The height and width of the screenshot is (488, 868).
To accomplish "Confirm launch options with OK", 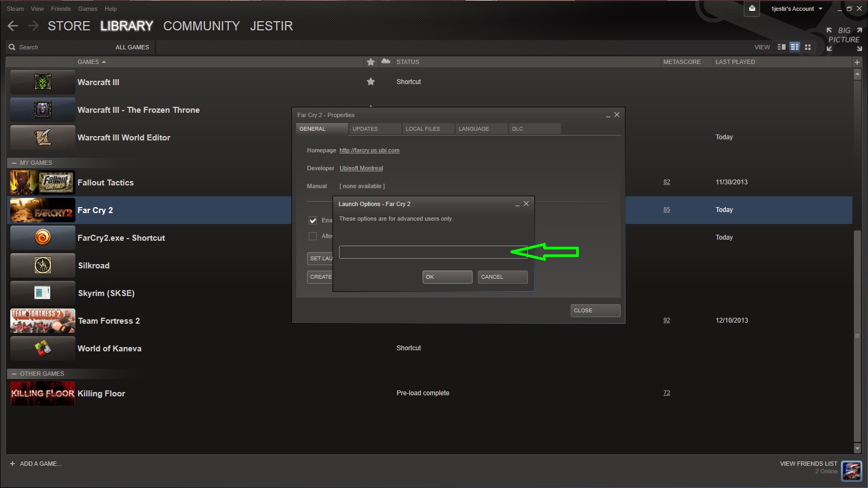I will 448,277.
